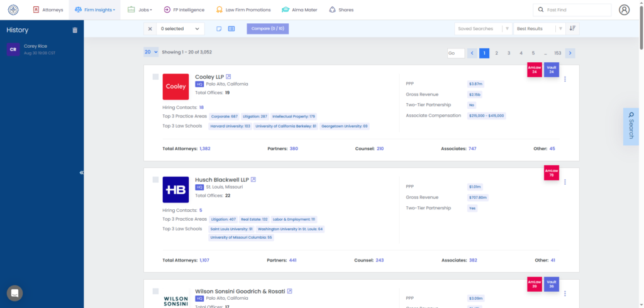
Task: Check the Cooley LLP checkbox
Action: tap(155, 77)
